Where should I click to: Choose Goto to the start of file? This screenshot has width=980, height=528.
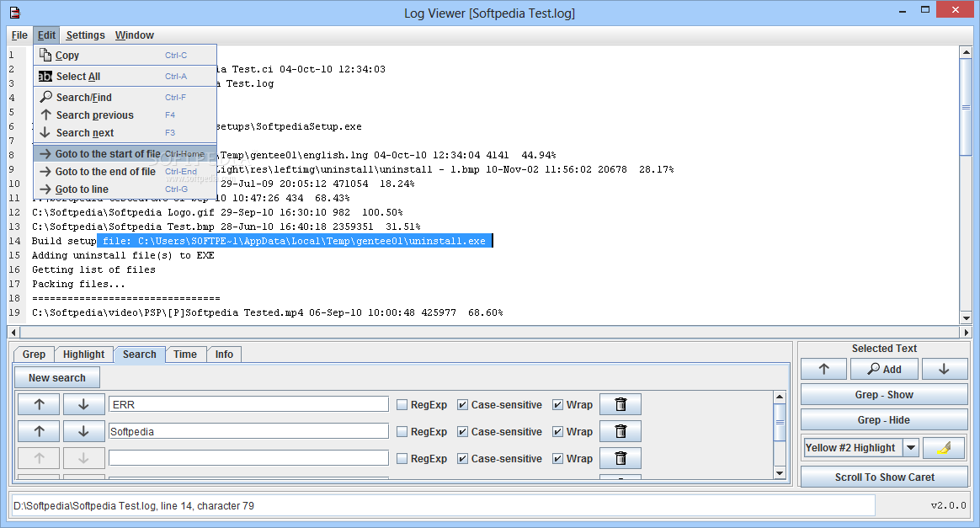click(x=125, y=154)
